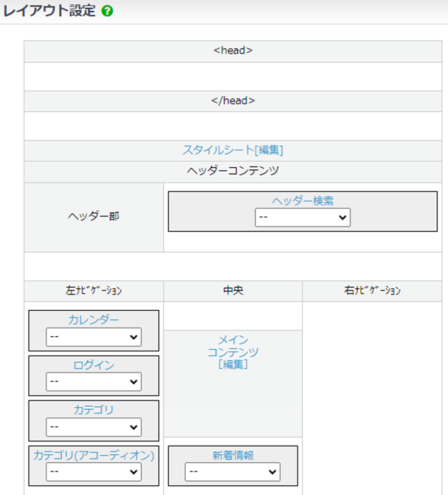Screen dimensions: 448x495
Task: Click the 右ナビゲーション column header
Action: [372, 291]
